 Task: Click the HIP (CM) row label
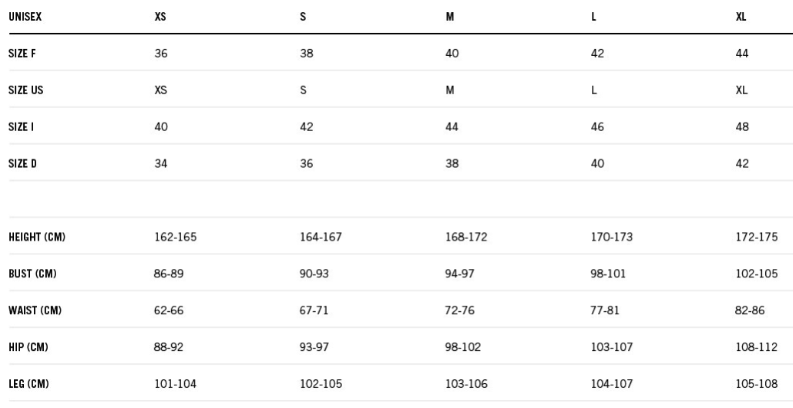[x=28, y=347]
